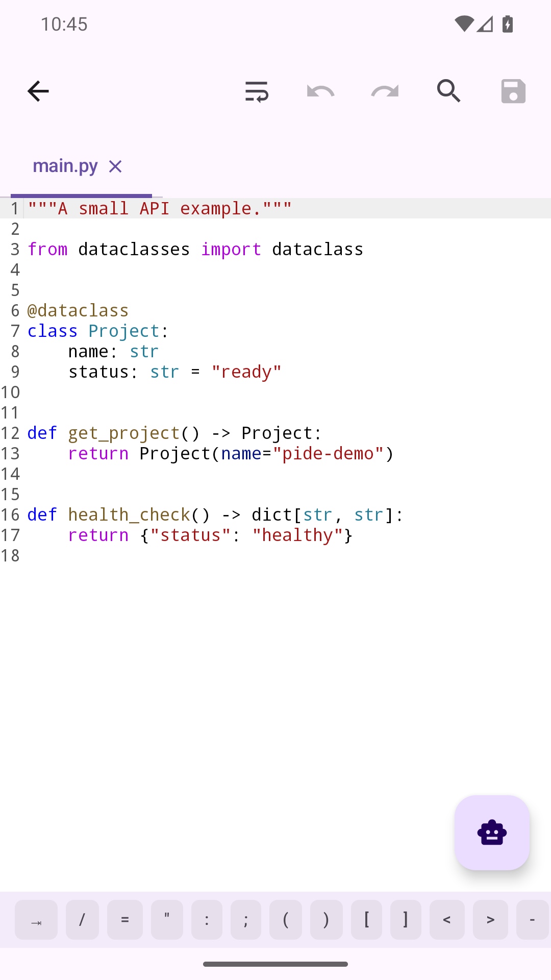
Task: Tap the minus symbol key
Action: pyautogui.click(x=532, y=920)
